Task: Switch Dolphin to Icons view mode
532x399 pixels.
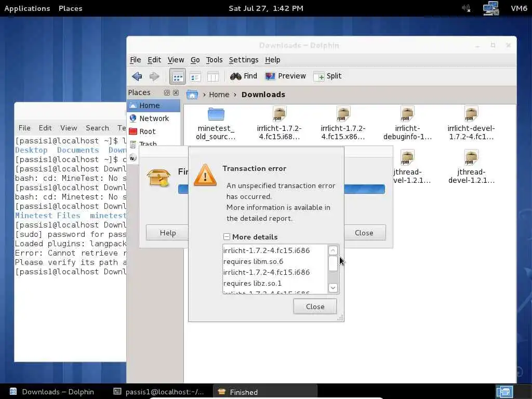Action: click(178, 77)
